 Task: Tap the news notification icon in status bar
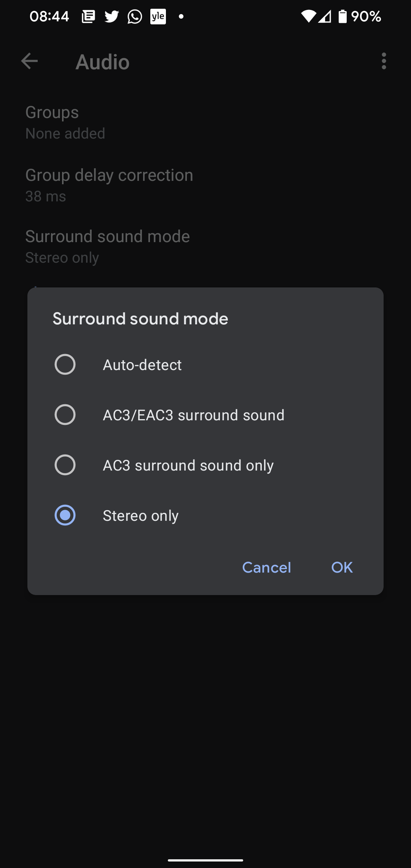pyautogui.click(x=88, y=17)
